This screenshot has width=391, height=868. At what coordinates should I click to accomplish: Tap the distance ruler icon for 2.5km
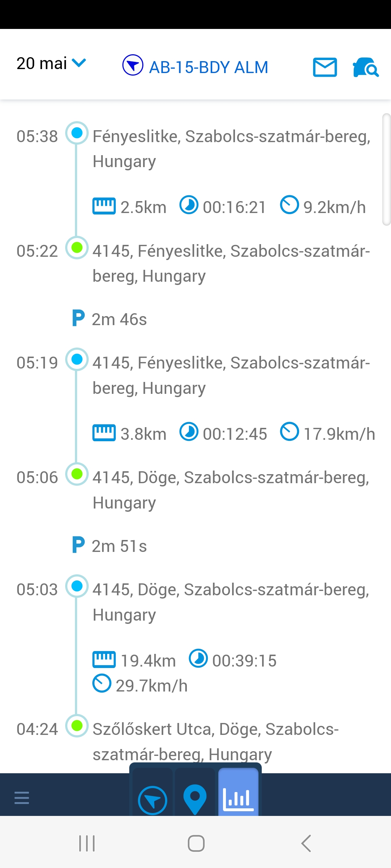(x=104, y=206)
